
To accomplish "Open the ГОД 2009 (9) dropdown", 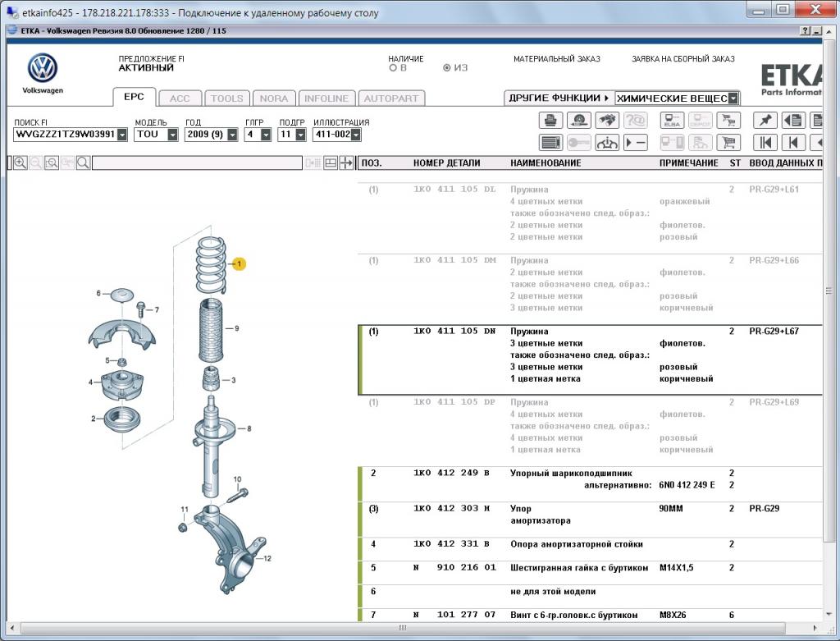I will [232, 135].
